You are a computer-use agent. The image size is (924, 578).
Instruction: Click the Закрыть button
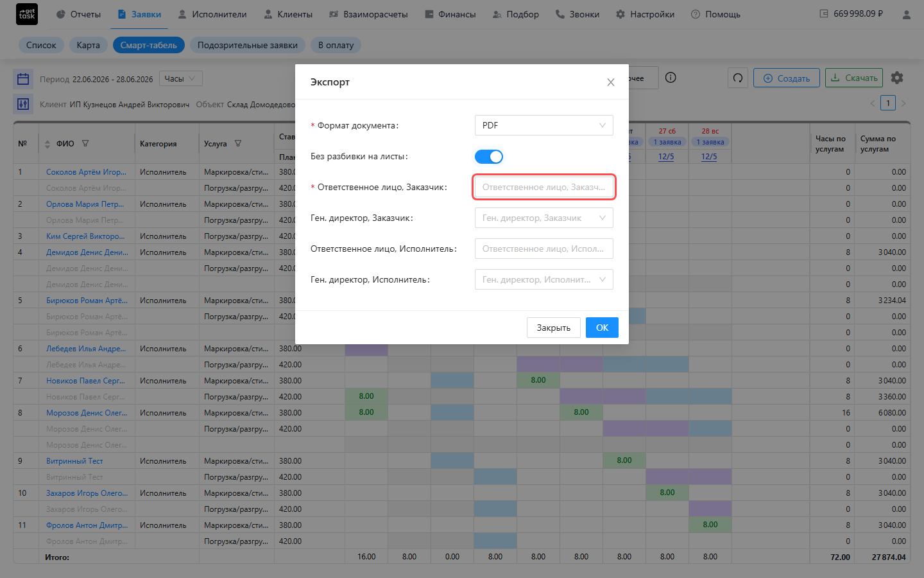click(554, 328)
